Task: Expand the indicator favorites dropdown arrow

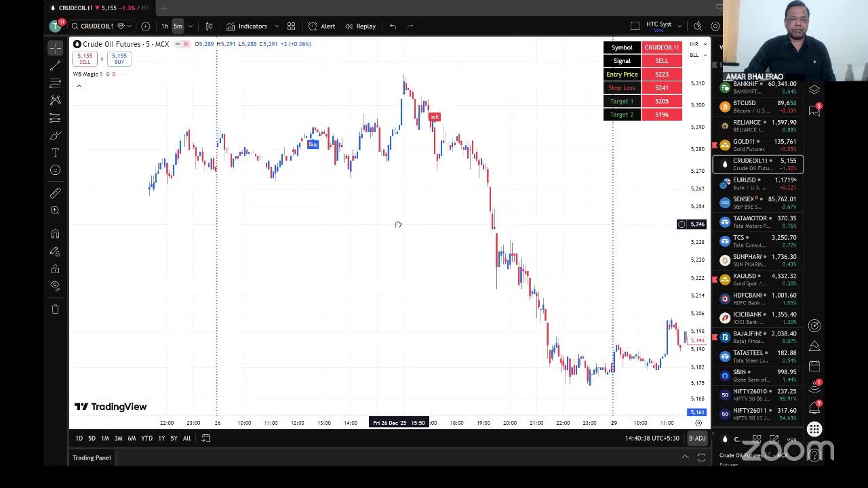Action: (x=277, y=26)
